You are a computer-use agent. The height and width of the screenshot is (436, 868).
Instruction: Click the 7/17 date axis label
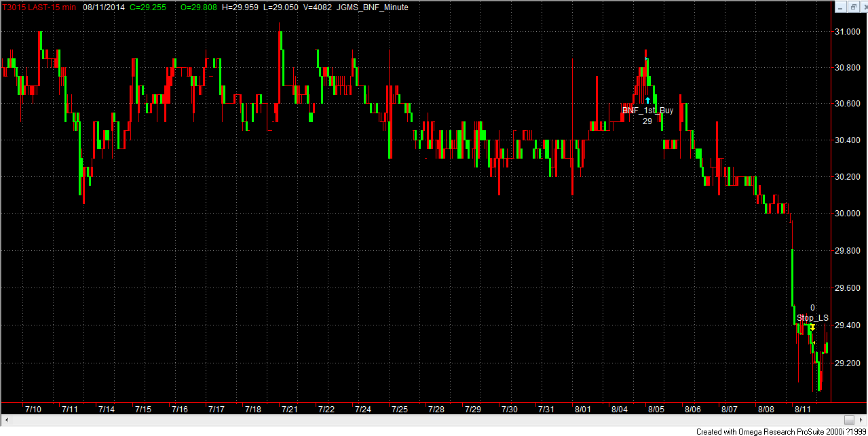[216, 409]
